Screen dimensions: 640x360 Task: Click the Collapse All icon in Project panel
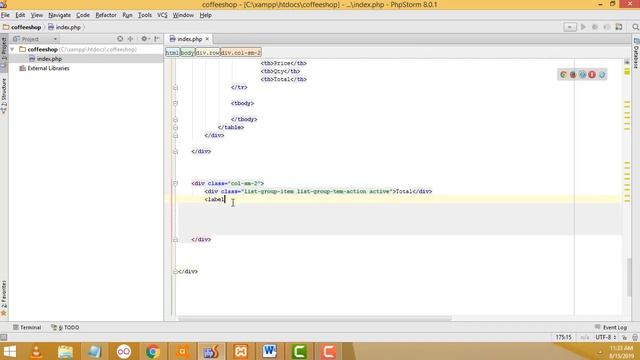tap(130, 39)
